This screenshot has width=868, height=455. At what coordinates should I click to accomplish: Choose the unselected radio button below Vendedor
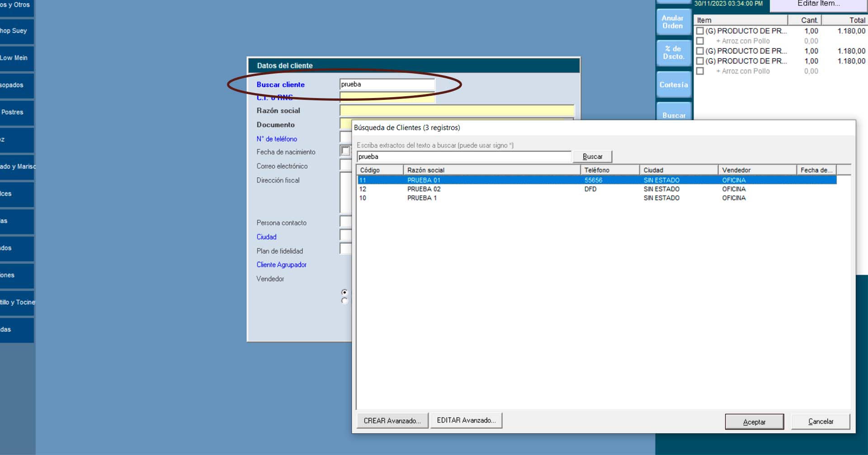pos(344,301)
